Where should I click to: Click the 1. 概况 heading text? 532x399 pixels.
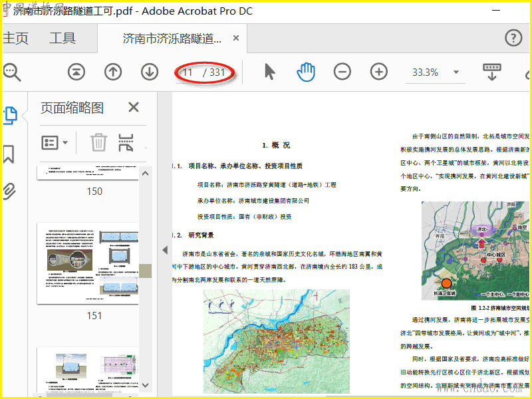coord(276,145)
